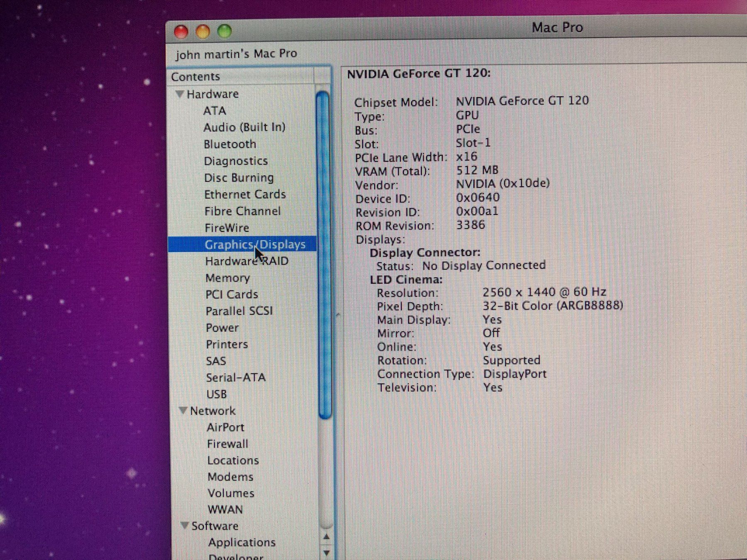Click the 'Slot-1' value
The image size is (747, 560).
[473, 143]
